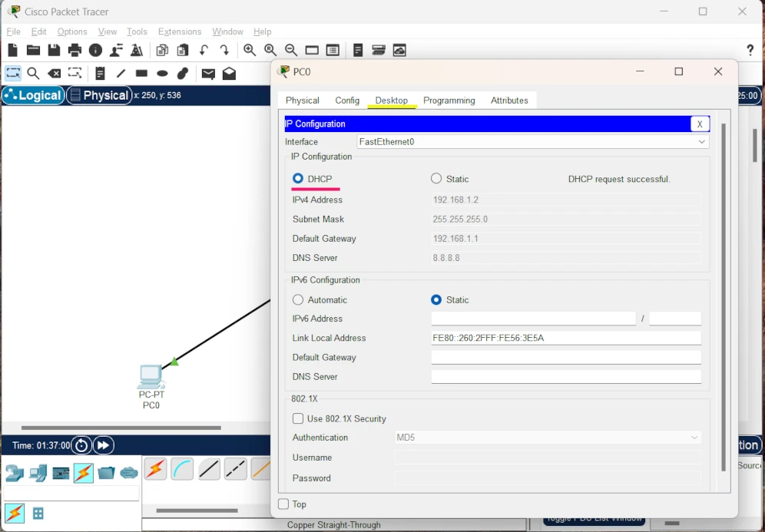Draw an ellipse with the ellipse tool
Screen dimensions: 765x532
coord(163,74)
